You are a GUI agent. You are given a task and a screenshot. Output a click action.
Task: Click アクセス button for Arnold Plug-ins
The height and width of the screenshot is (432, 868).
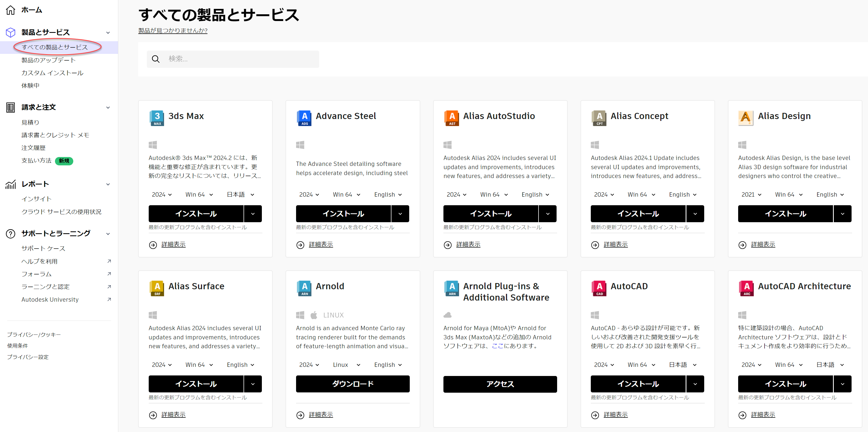500,384
